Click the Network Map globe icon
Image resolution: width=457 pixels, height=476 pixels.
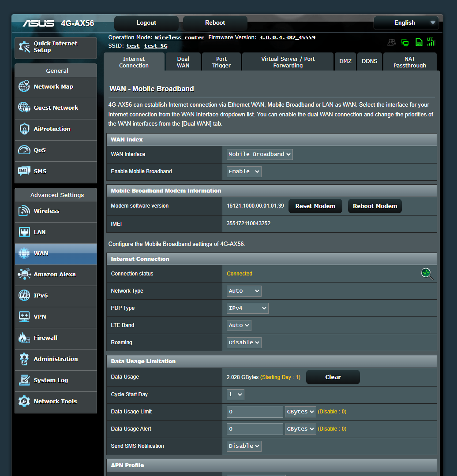pyautogui.click(x=24, y=86)
